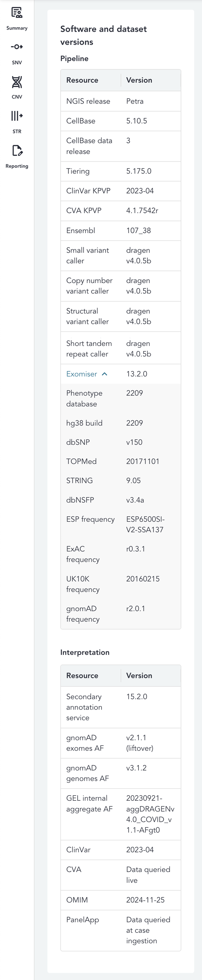Select the SNV variant icon
Viewport: 202px width, 980px height.
point(17,47)
